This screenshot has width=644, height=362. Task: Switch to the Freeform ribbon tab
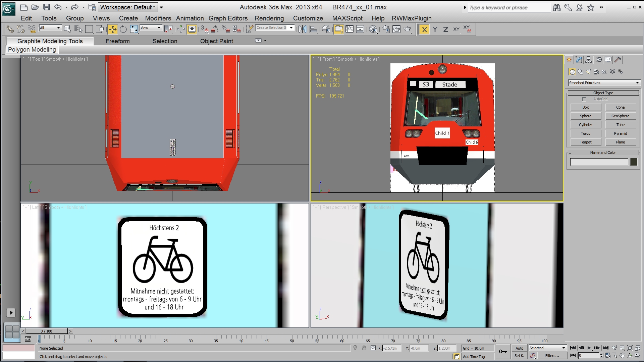pyautogui.click(x=117, y=41)
